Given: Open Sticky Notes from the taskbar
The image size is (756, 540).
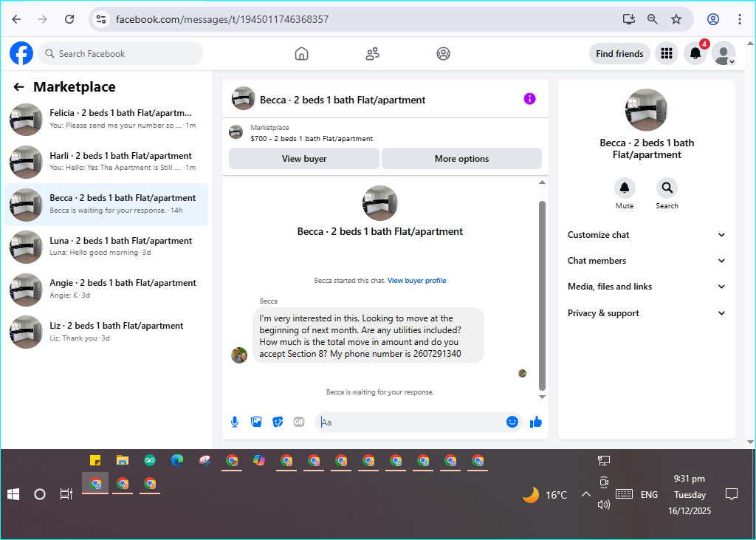Looking at the screenshot, I should (x=95, y=460).
